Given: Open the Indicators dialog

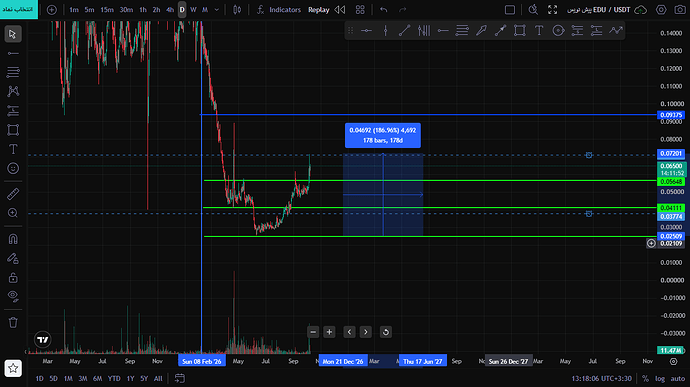Looking at the screenshot, I should point(279,10).
